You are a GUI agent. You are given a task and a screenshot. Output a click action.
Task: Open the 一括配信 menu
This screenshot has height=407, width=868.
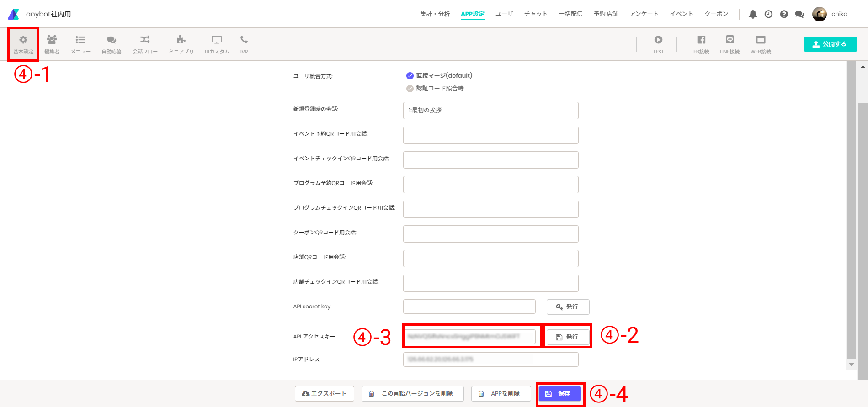(x=570, y=14)
